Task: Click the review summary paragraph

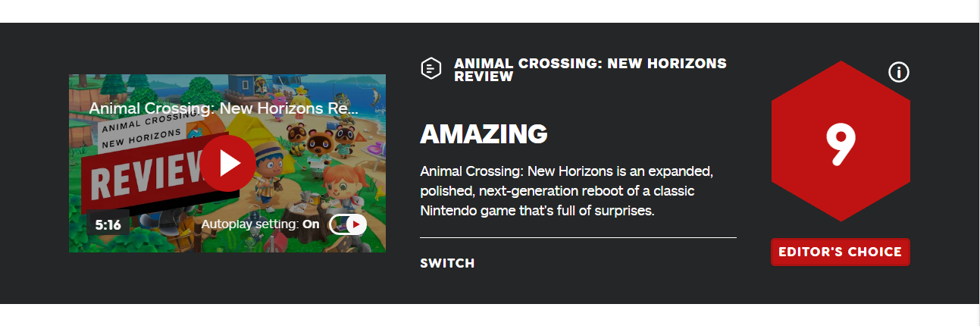Action: [567, 190]
